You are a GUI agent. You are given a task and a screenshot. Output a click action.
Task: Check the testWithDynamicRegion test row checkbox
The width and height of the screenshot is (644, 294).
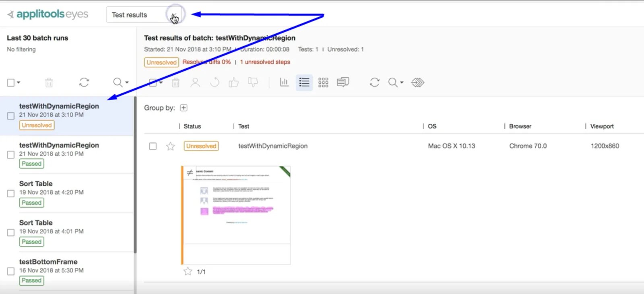(153, 146)
